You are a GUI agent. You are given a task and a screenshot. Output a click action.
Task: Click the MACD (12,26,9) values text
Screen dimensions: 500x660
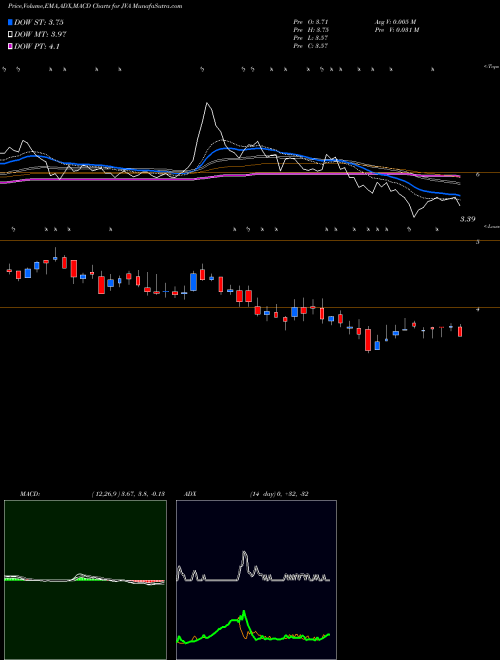(128, 494)
